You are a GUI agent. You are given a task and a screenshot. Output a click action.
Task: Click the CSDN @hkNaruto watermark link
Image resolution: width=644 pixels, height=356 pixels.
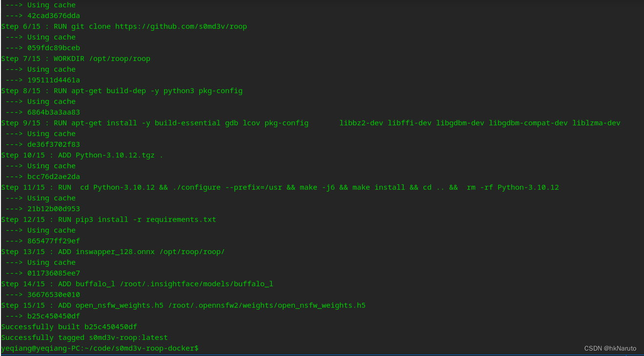click(x=610, y=348)
